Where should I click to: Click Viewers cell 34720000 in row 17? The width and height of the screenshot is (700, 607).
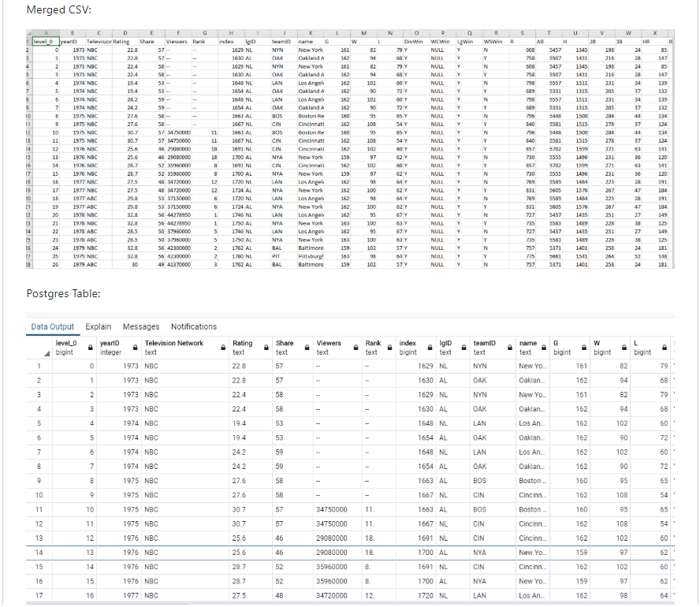point(337,595)
